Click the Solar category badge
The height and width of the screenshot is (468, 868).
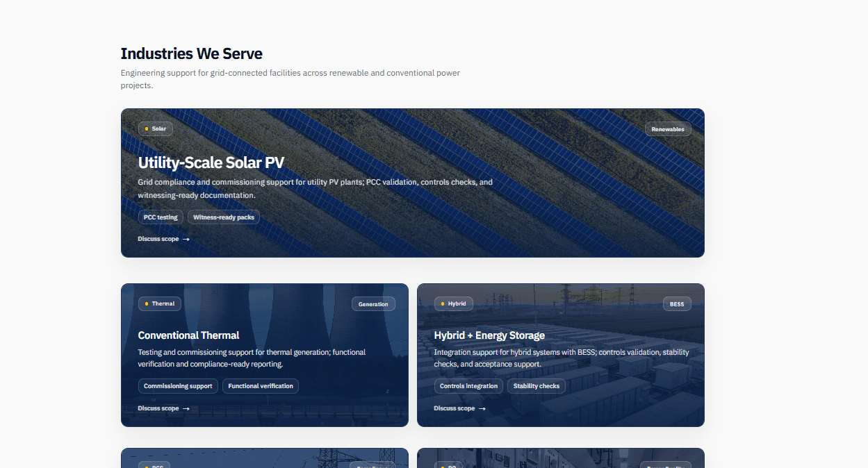pos(156,128)
